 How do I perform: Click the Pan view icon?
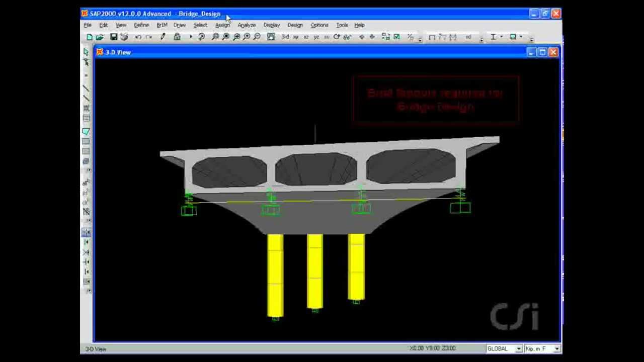pyautogui.click(x=271, y=37)
